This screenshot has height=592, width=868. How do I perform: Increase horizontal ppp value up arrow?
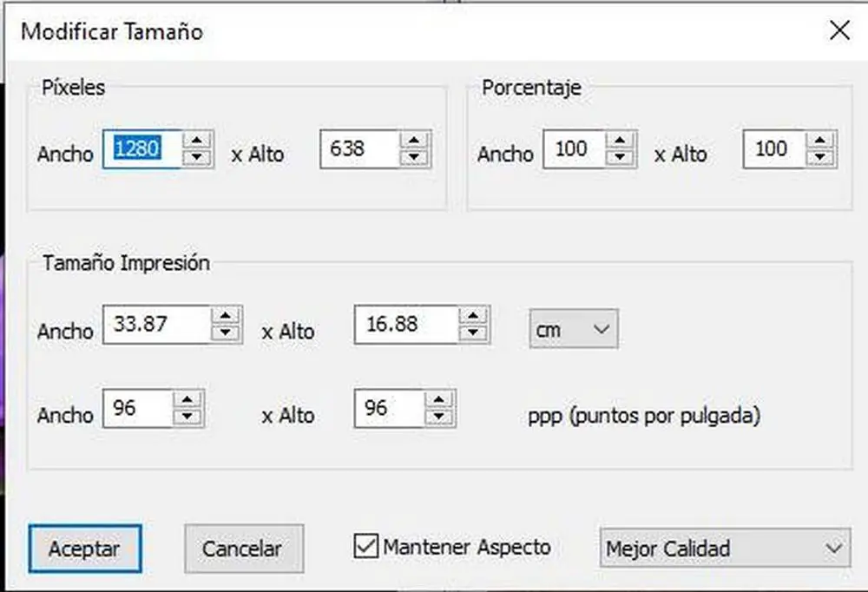188,399
